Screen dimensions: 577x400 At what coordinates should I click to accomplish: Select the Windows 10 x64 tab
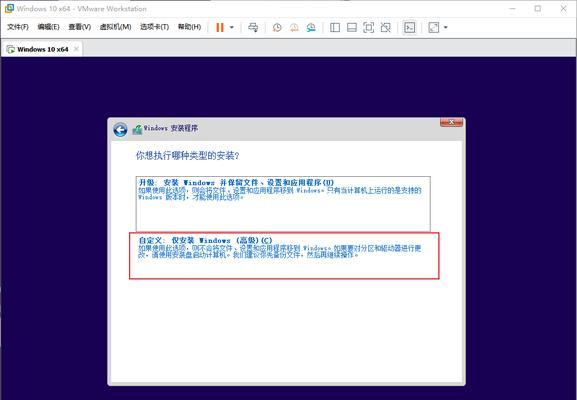(38, 49)
